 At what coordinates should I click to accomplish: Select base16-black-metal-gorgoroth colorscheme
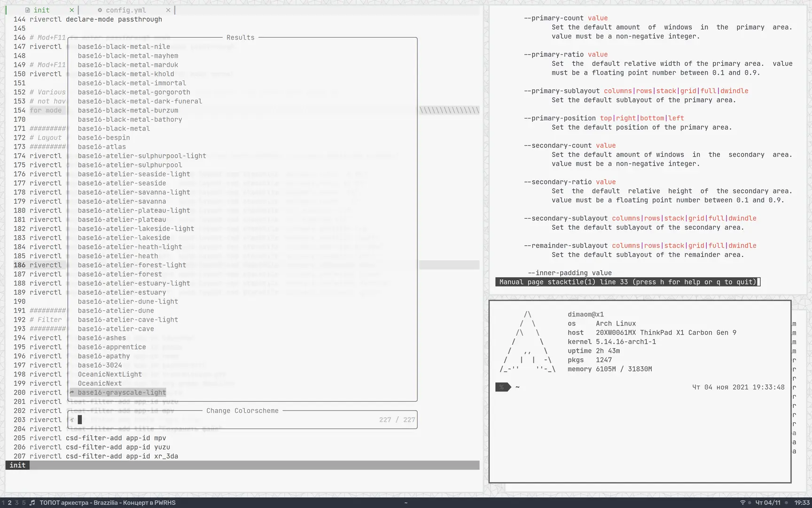tap(134, 92)
